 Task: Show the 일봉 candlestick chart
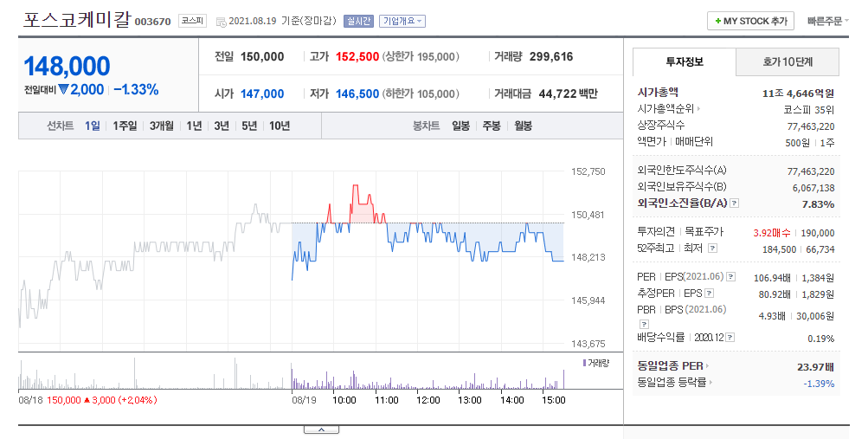click(x=460, y=126)
